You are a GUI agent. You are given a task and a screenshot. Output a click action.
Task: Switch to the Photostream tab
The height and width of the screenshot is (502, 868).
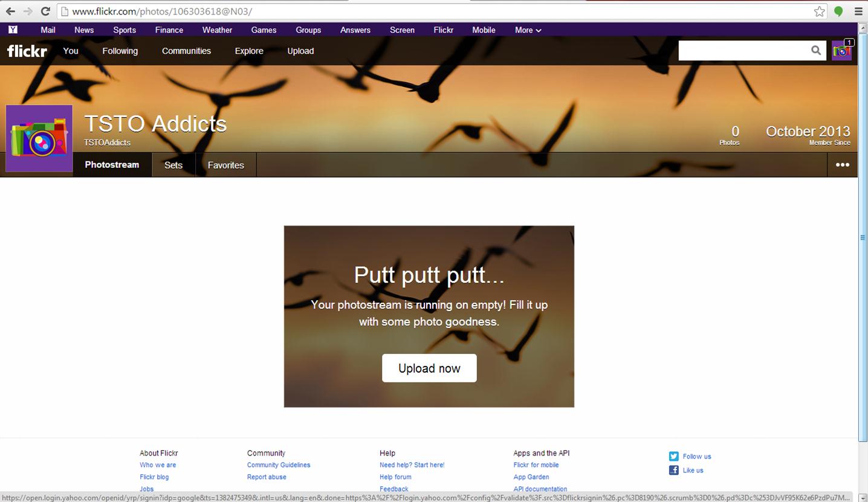point(112,165)
